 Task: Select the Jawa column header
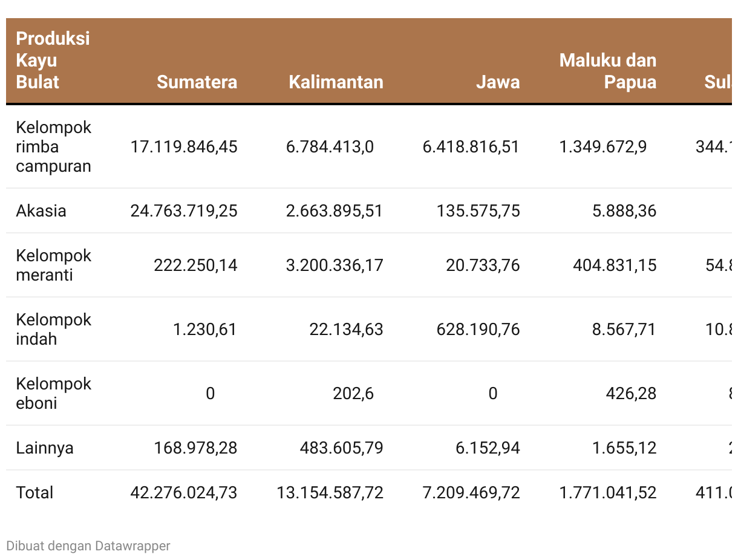pyautogui.click(x=497, y=82)
